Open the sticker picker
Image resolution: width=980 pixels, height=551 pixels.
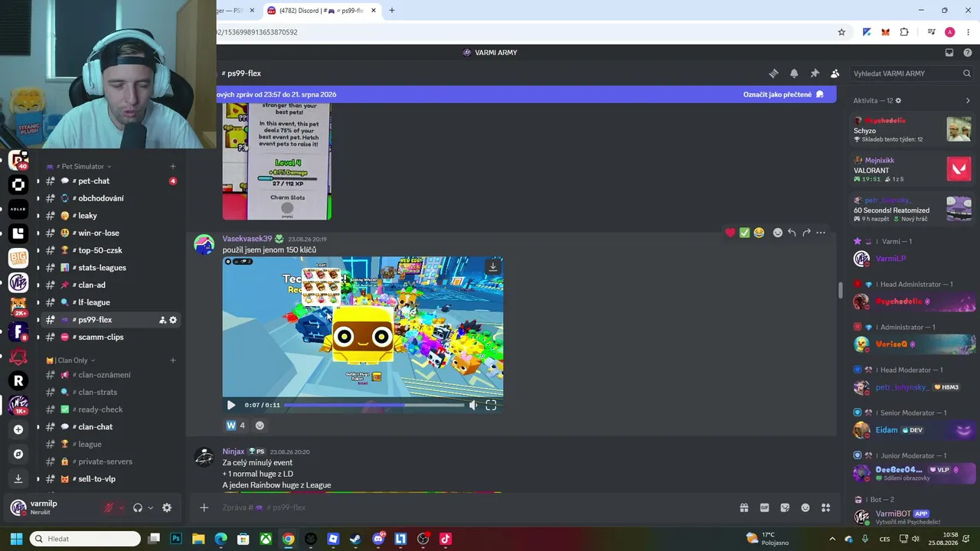click(x=785, y=507)
